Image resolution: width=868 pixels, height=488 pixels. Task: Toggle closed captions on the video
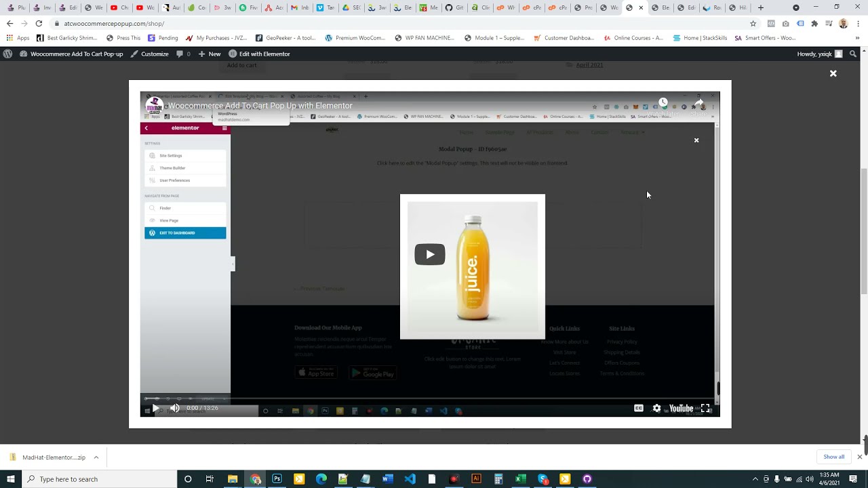coord(639,408)
